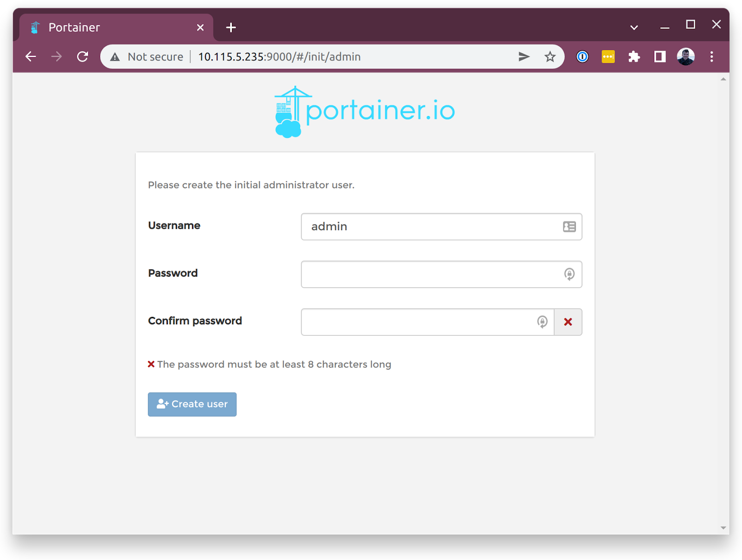
Task: Open the Extensions puzzle piece menu
Action: point(634,57)
